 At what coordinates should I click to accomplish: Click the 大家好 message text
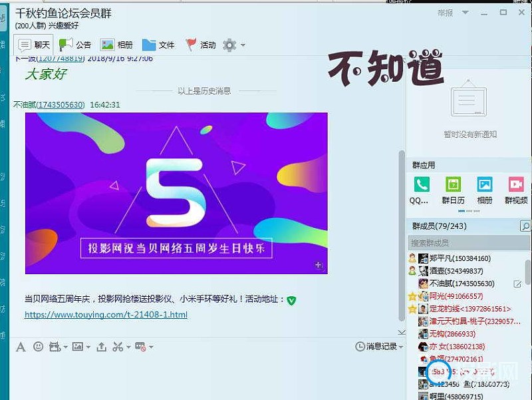coord(46,74)
